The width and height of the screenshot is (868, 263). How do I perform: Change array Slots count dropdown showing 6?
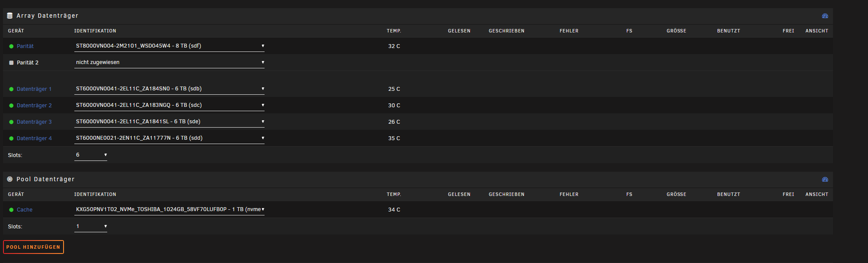(91, 155)
